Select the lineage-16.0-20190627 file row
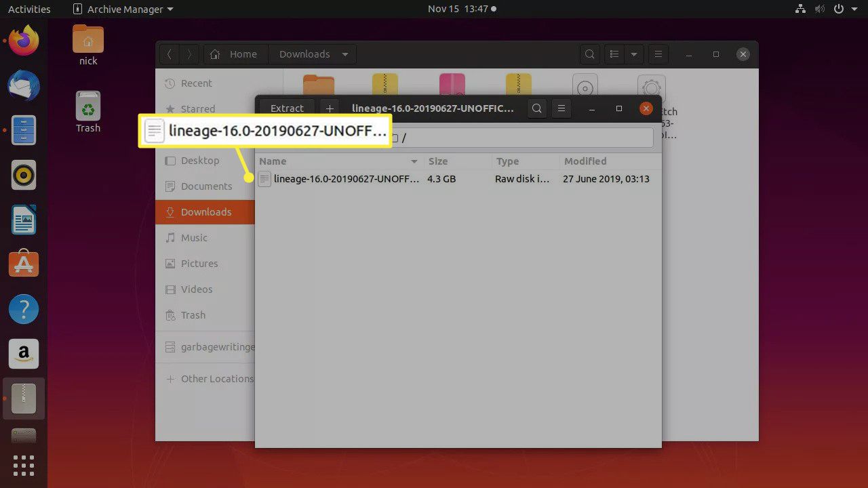This screenshot has width=868, height=488. 458,179
